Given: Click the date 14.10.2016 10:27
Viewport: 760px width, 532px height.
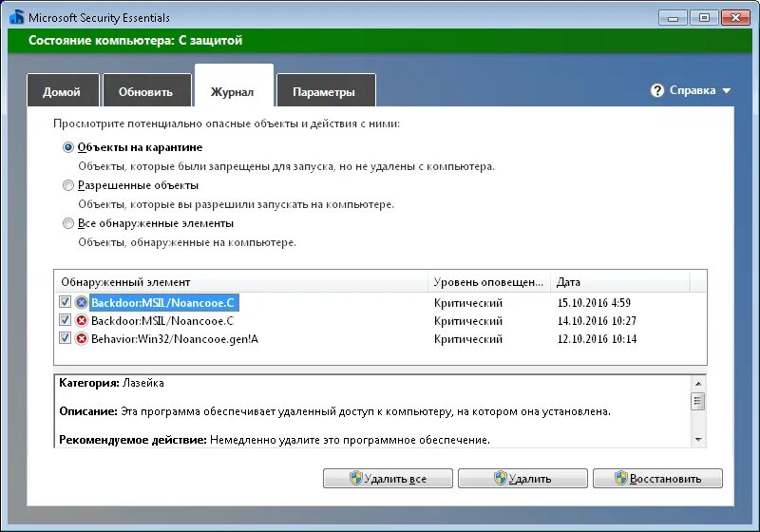Looking at the screenshot, I should click(x=597, y=321).
